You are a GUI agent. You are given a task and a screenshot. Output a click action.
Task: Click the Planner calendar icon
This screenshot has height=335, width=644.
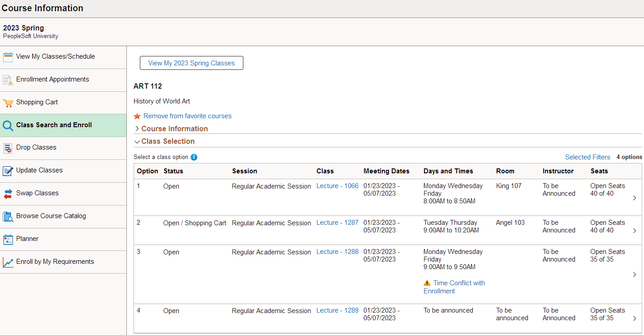8,239
